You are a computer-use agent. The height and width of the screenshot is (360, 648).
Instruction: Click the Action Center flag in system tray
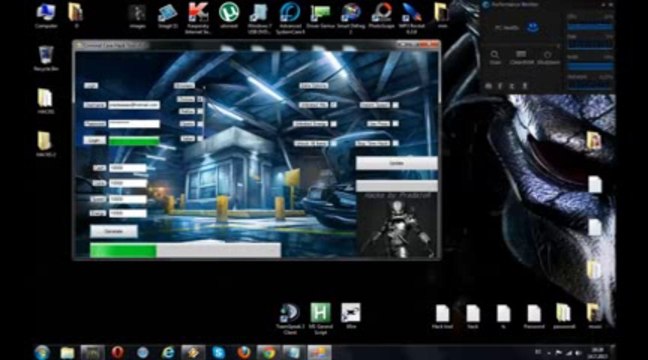(x=558, y=353)
